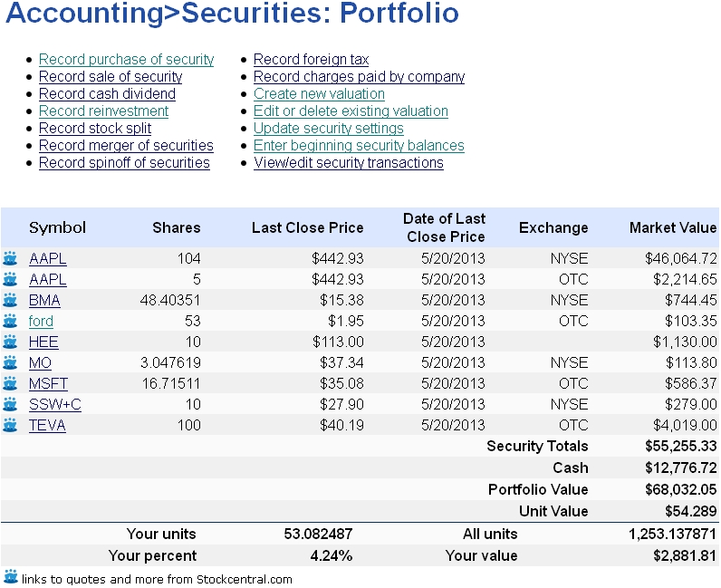The image size is (721, 588).
Task: Click the Stockcentral icon beside BMA
Action: (10, 300)
